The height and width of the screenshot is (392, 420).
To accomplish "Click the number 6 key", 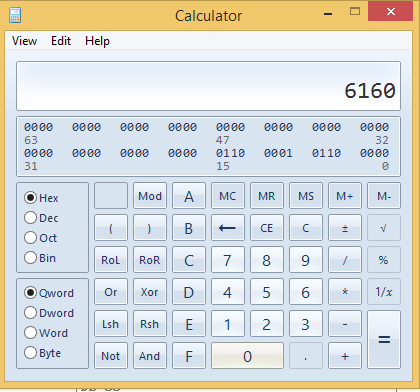I will [x=306, y=292].
